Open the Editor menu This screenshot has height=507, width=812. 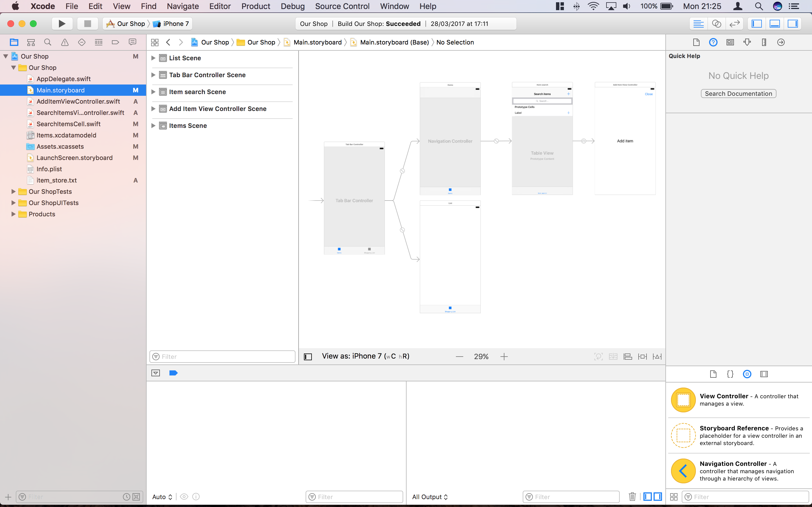220,6
